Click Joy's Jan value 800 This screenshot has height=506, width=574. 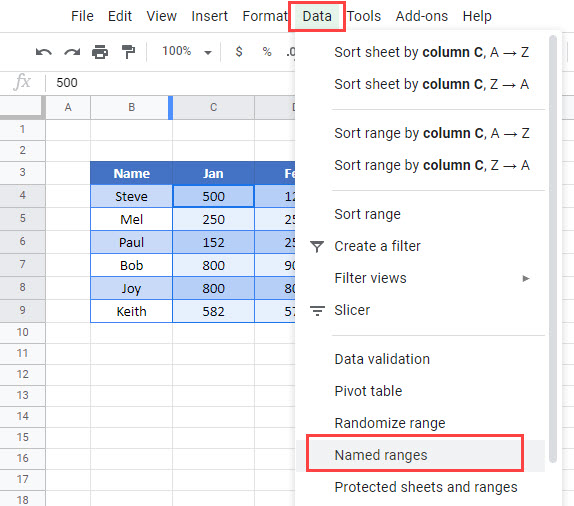(213, 289)
